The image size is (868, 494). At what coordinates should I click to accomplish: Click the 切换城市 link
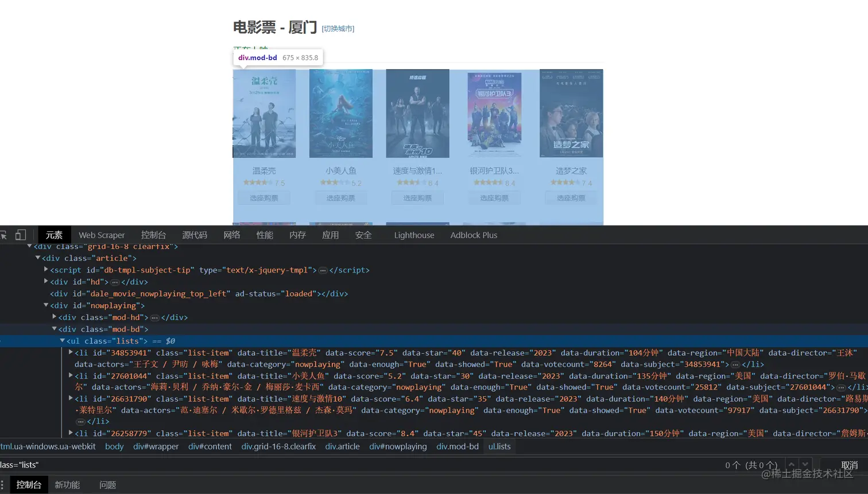(x=338, y=29)
